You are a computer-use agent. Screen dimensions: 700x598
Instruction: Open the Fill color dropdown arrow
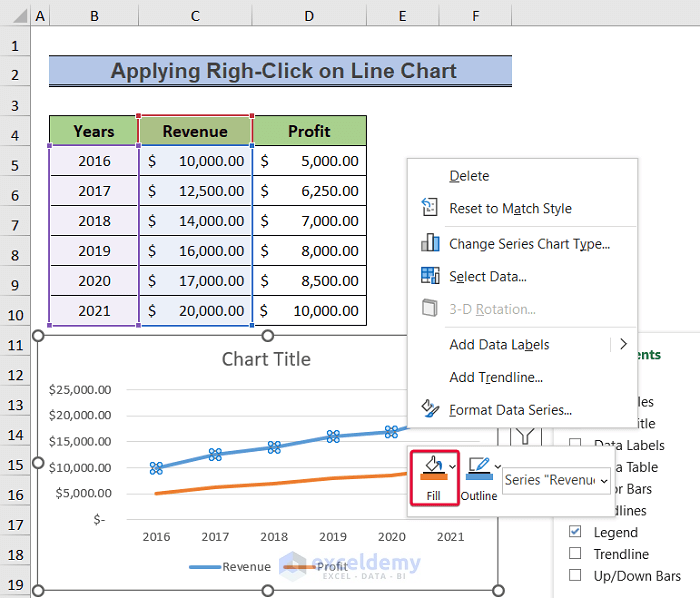(453, 467)
